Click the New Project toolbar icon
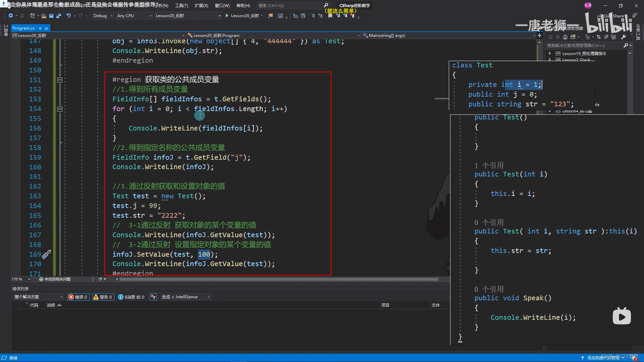 32,16
